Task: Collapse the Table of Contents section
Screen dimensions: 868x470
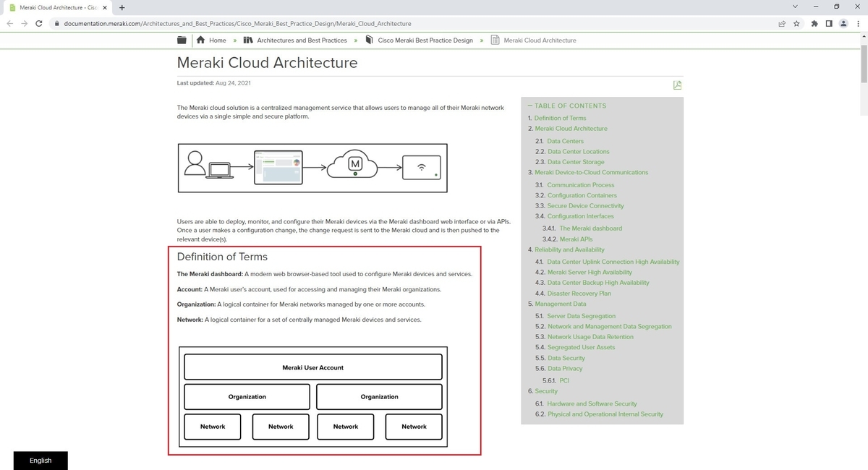Action: click(531, 106)
